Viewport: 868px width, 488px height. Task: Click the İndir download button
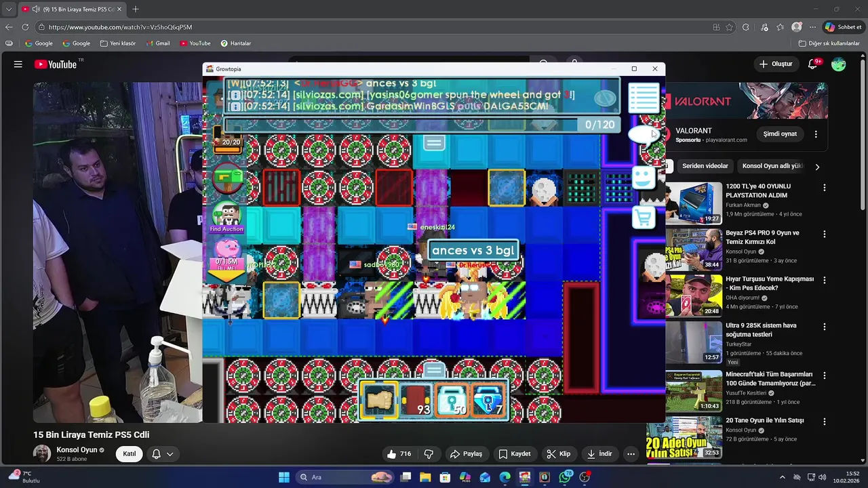click(599, 454)
